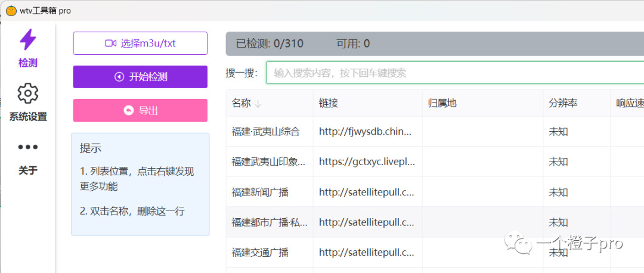
Task: Click the https://gctxyc.livepl... link cell
Action: tap(367, 162)
